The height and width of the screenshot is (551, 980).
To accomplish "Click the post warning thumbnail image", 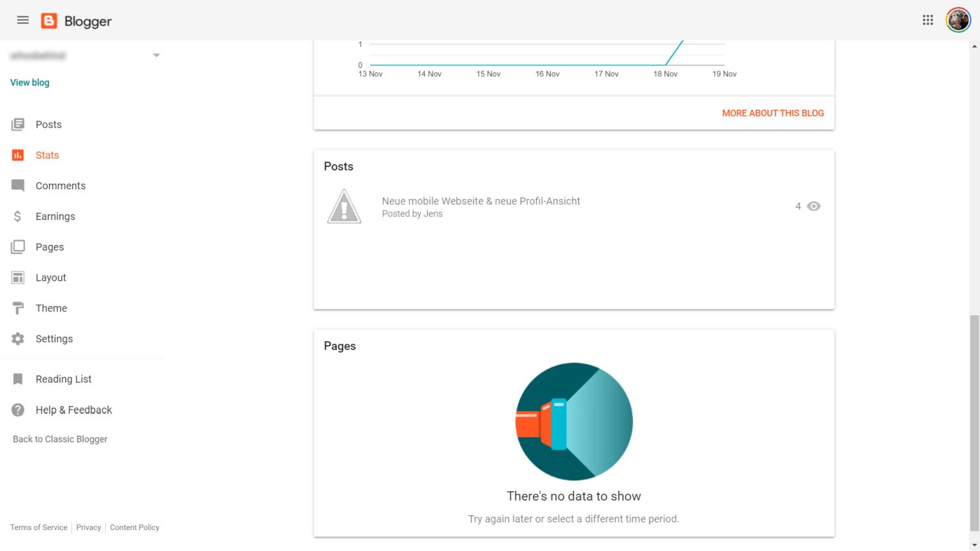I will tap(344, 206).
